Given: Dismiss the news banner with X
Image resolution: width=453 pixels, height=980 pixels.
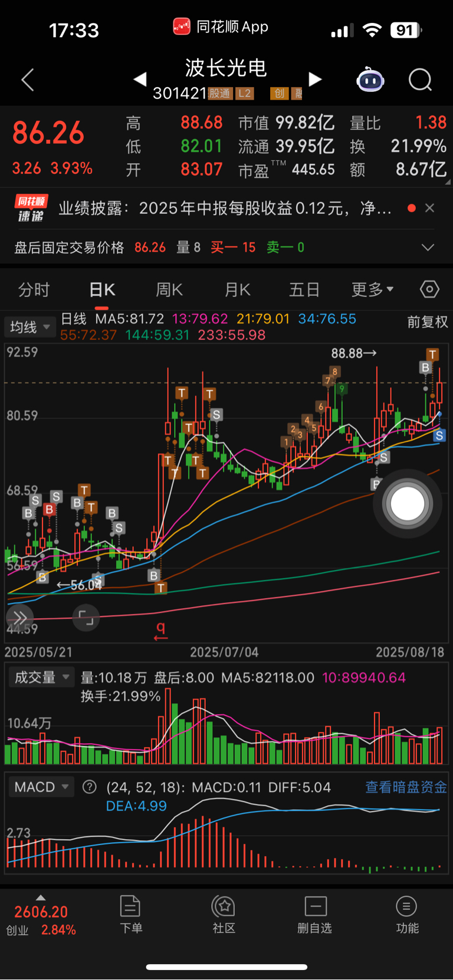Looking at the screenshot, I should [430, 208].
